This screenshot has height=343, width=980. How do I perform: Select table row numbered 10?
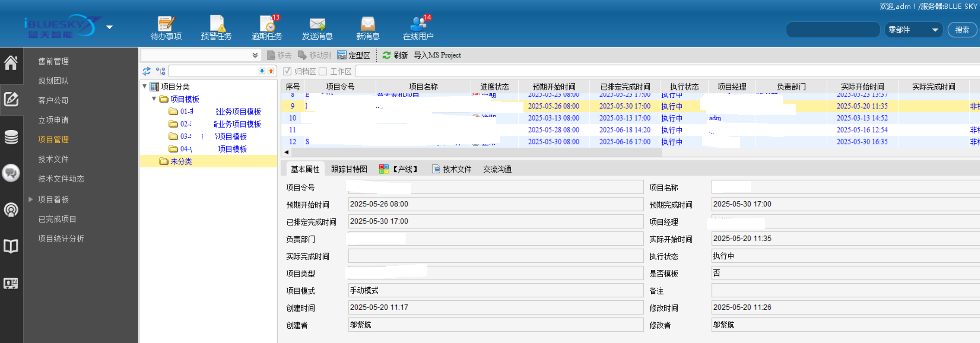click(630, 118)
